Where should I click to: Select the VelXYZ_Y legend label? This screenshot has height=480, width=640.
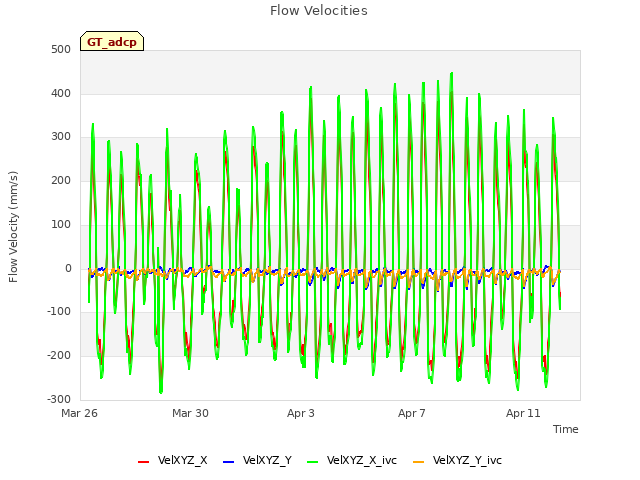point(267,460)
